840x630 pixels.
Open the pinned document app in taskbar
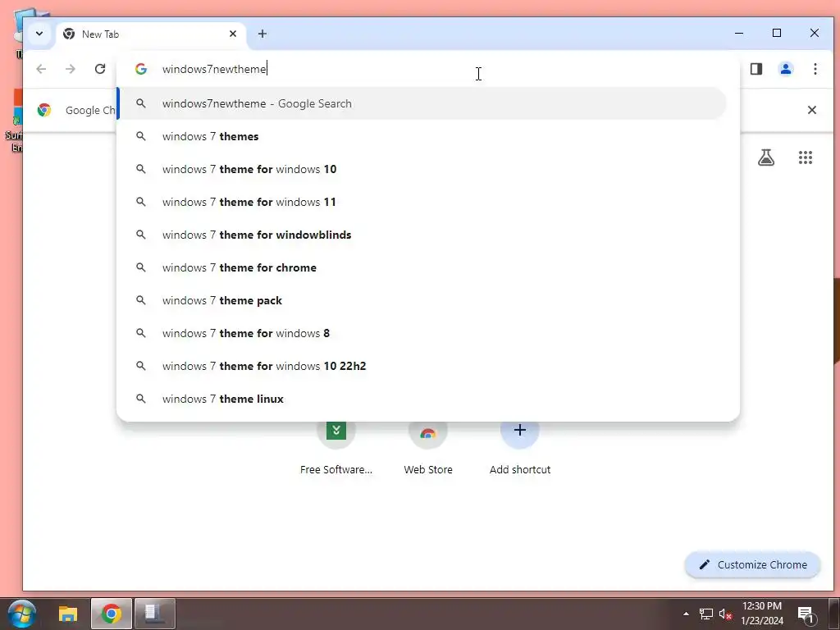(x=154, y=614)
